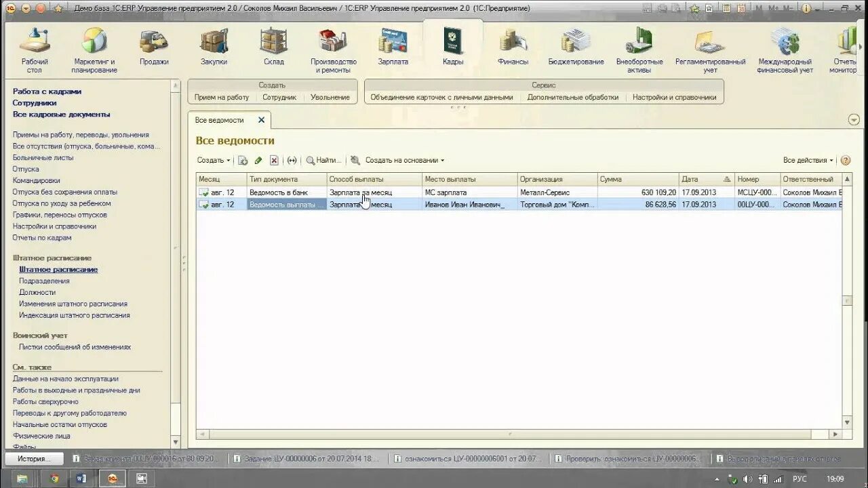Open the 1C main menu dropdown arrow
868x488 pixels.
(26, 8)
